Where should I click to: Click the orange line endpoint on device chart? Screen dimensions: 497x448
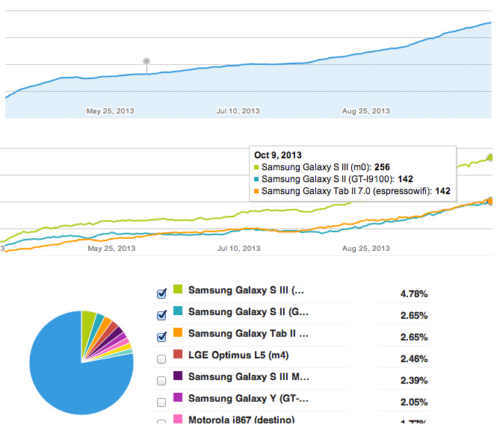click(x=490, y=200)
